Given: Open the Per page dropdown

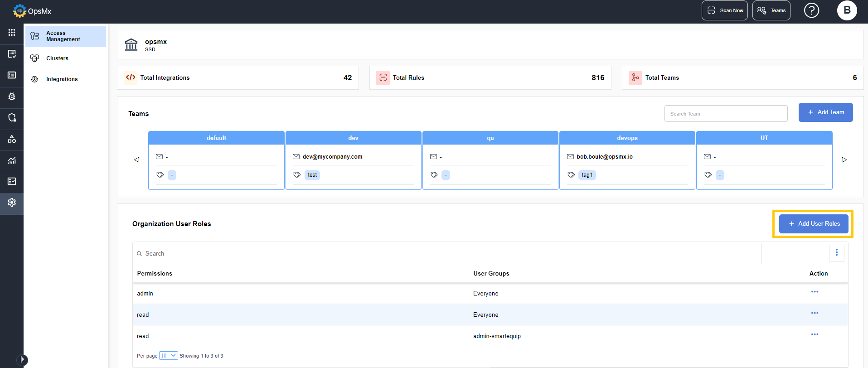Looking at the screenshot, I should (168, 356).
